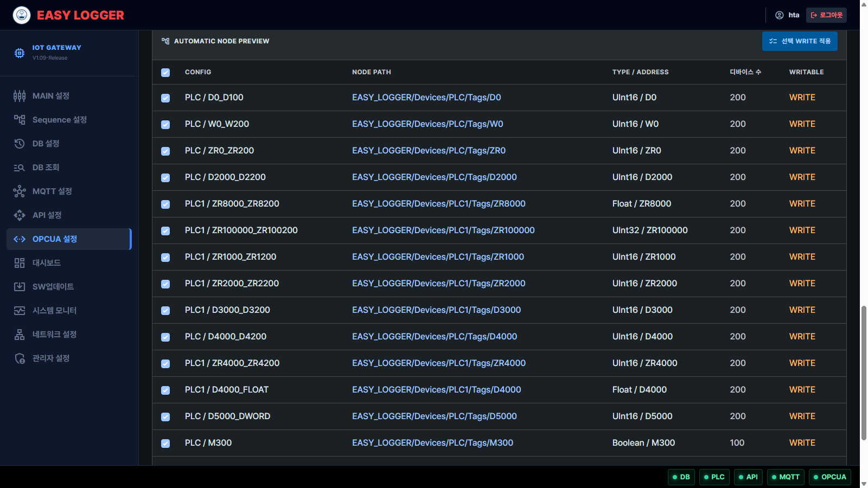
Task: Click the 100 device count cell
Action: [x=737, y=443]
